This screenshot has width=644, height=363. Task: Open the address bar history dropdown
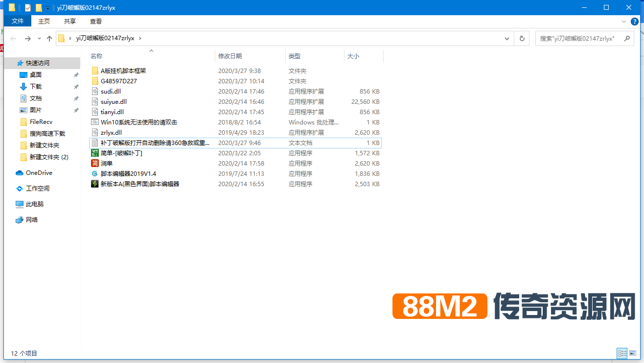pos(507,38)
